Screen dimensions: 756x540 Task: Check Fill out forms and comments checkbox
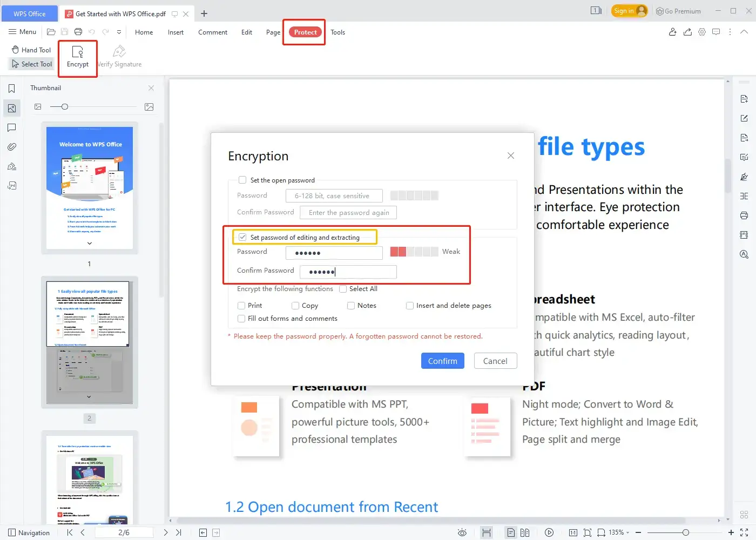point(241,319)
